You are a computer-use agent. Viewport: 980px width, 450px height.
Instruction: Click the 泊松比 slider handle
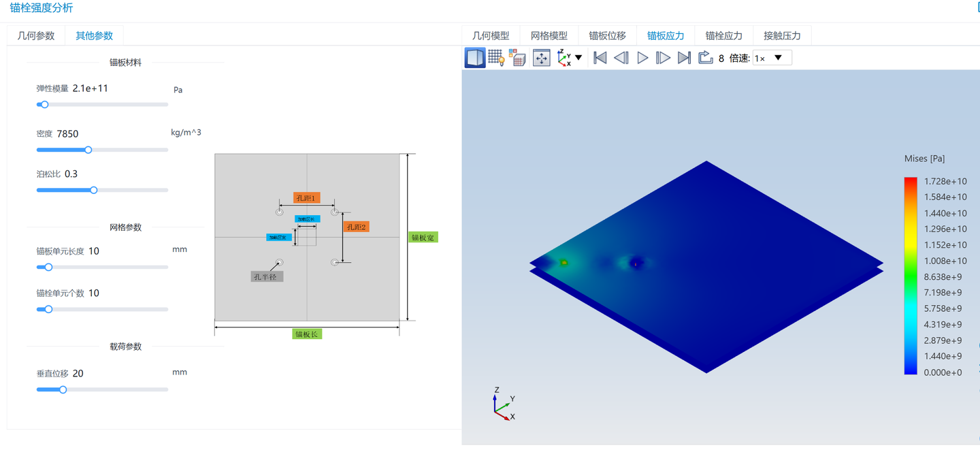[94, 190]
